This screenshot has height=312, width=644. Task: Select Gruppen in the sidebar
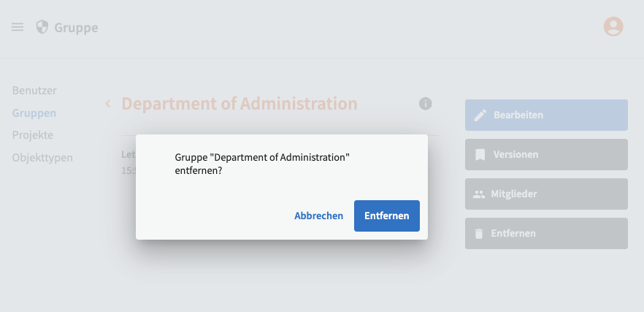click(x=34, y=113)
